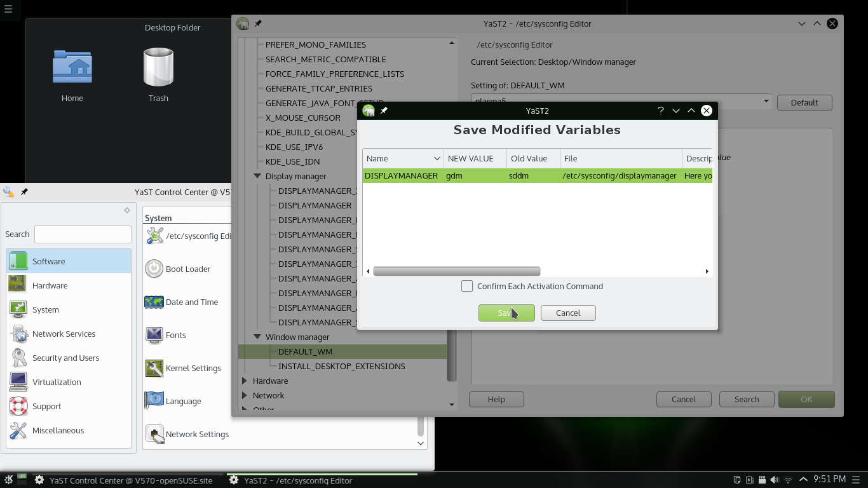868x488 pixels.
Task: Show hidden system tray icons arrow
Action: point(803,480)
